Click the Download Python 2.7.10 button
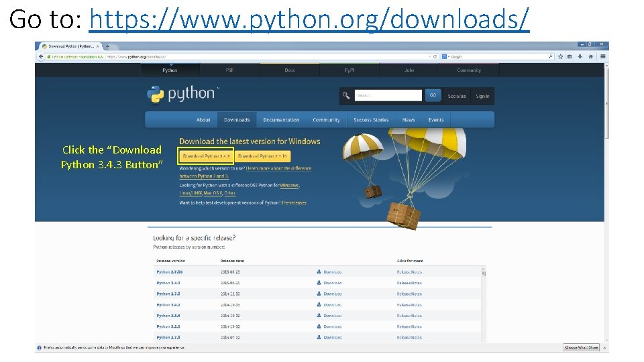The image size is (644, 362). [x=263, y=156]
